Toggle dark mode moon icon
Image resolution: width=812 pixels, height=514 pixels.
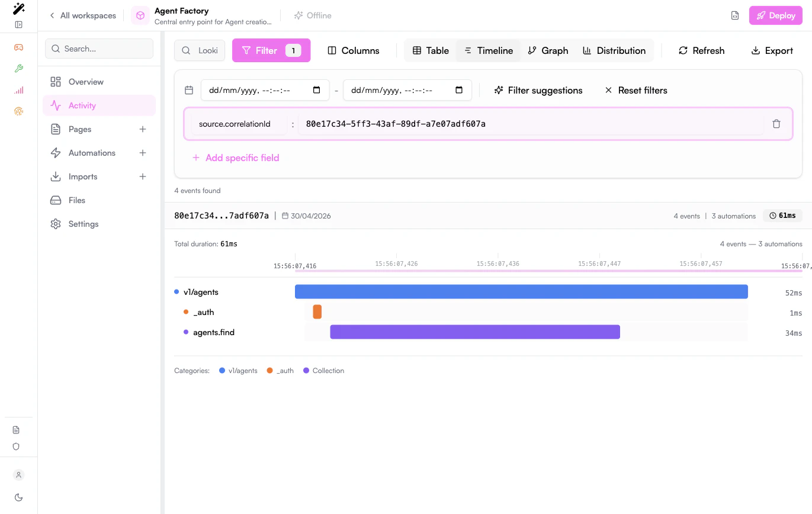18,497
